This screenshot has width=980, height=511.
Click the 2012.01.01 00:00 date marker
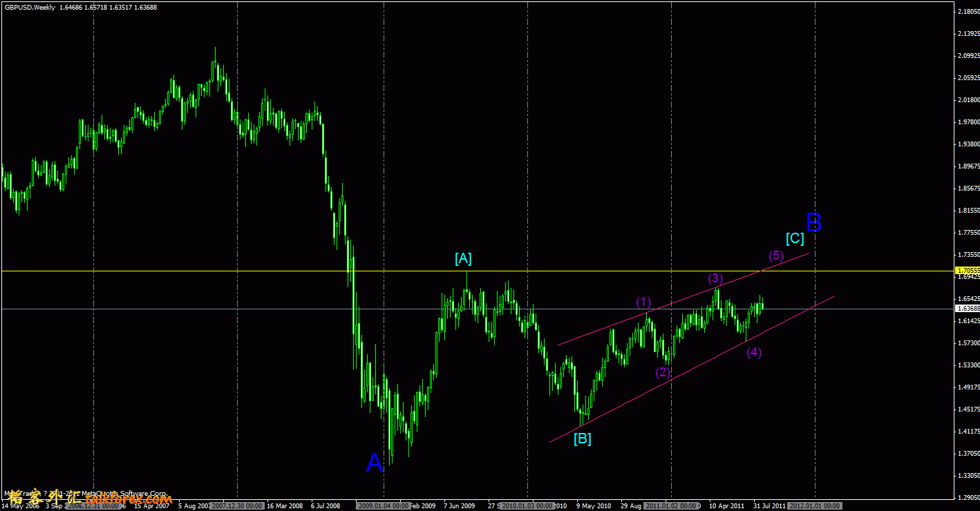pyautogui.click(x=815, y=506)
